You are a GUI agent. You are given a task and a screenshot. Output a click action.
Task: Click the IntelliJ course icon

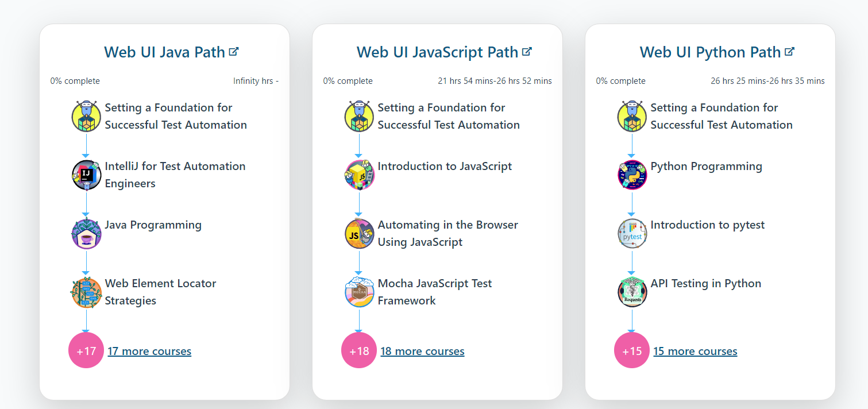[86, 175]
